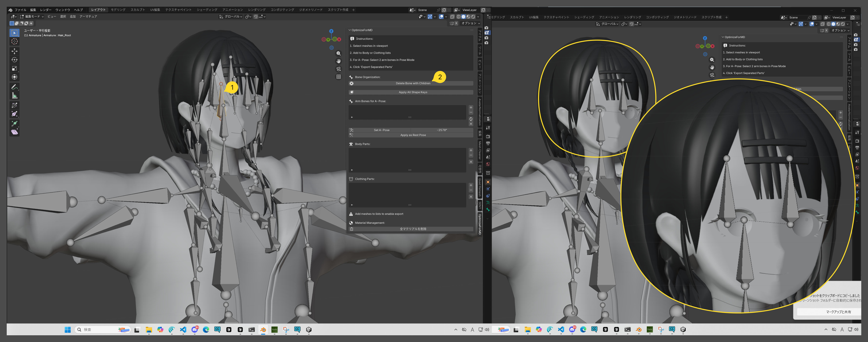Viewport: 868px width, 342px height.
Task: Activate the Measure tool
Action: (14, 96)
